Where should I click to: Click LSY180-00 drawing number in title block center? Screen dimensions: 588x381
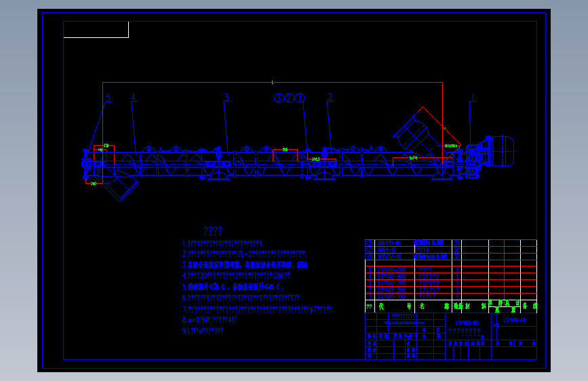coord(467,323)
